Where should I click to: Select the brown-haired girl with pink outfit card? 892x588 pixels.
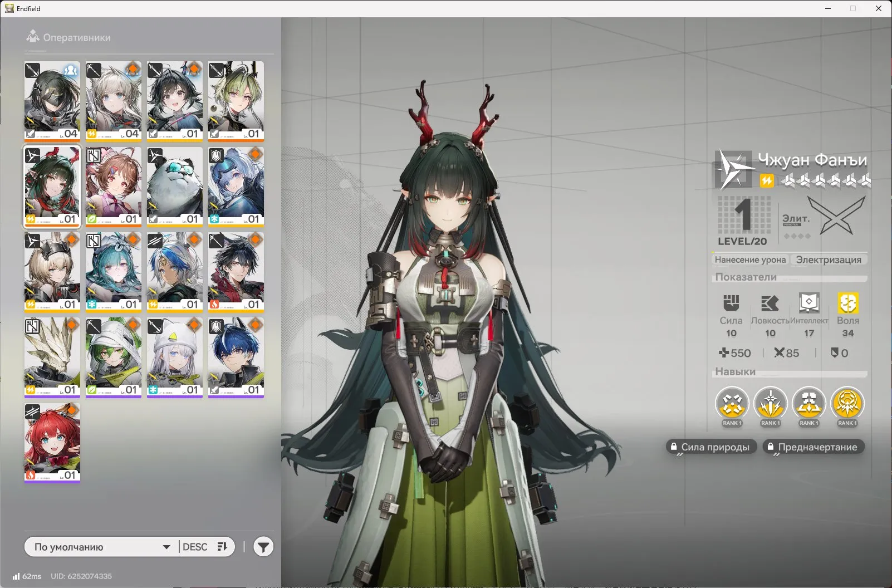pyautogui.click(x=114, y=186)
